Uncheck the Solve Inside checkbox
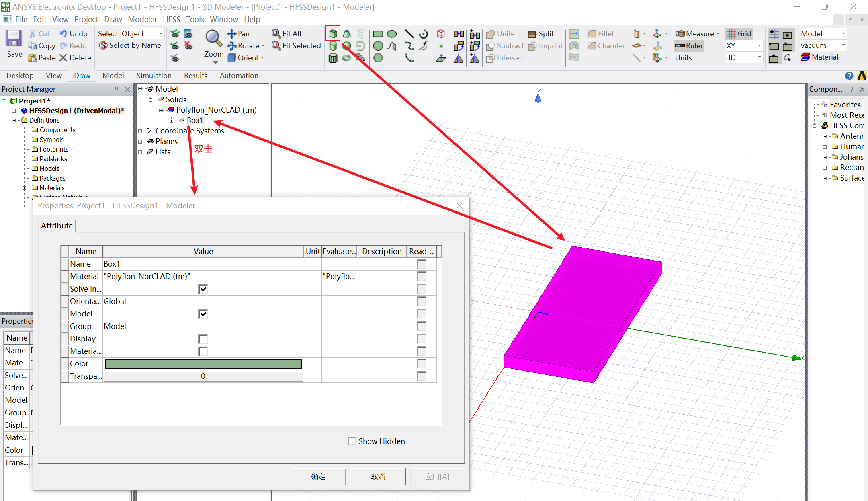Screen dimensions: 868x501 203,289
